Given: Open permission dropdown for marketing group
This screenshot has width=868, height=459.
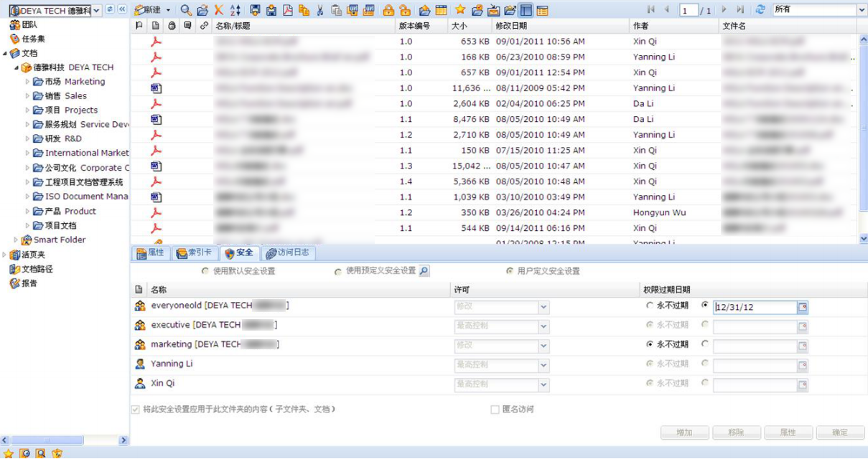Looking at the screenshot, I should coord(543,346).
